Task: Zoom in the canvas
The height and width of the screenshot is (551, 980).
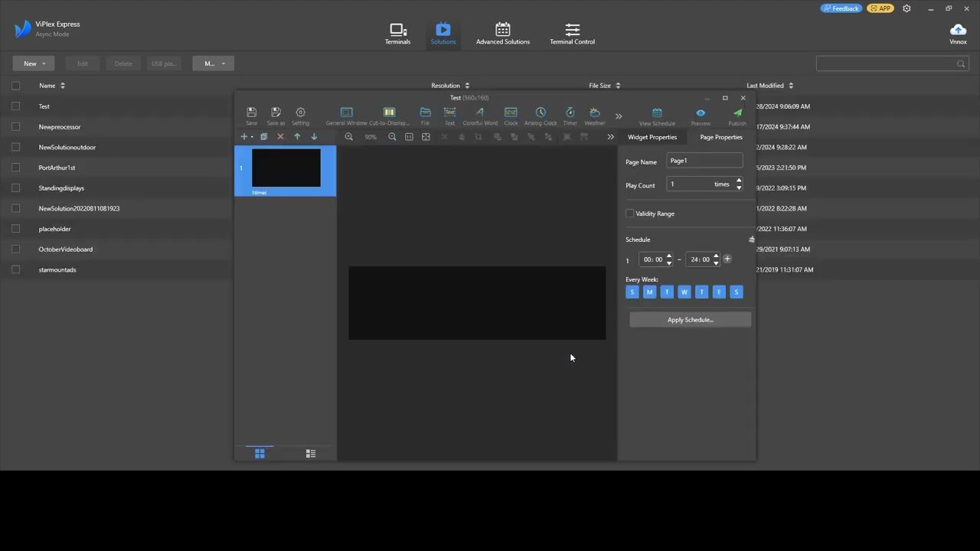Action: 348,137
